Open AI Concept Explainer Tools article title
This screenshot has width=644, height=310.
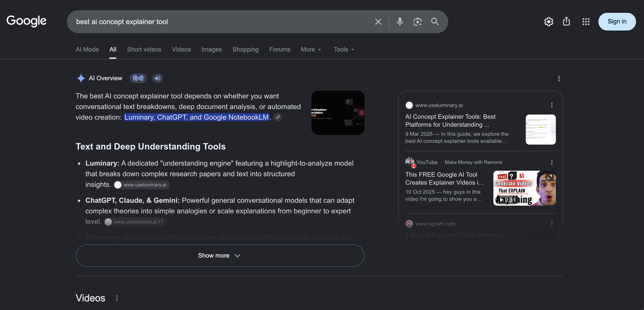(450, 121)
